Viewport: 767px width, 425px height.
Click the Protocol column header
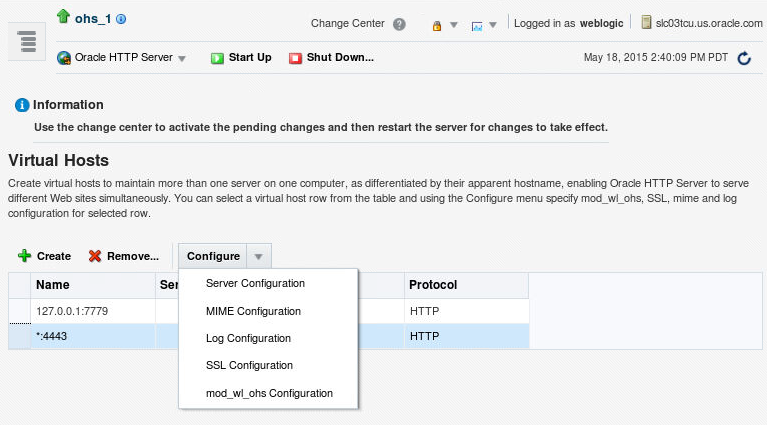click(466, 285)
